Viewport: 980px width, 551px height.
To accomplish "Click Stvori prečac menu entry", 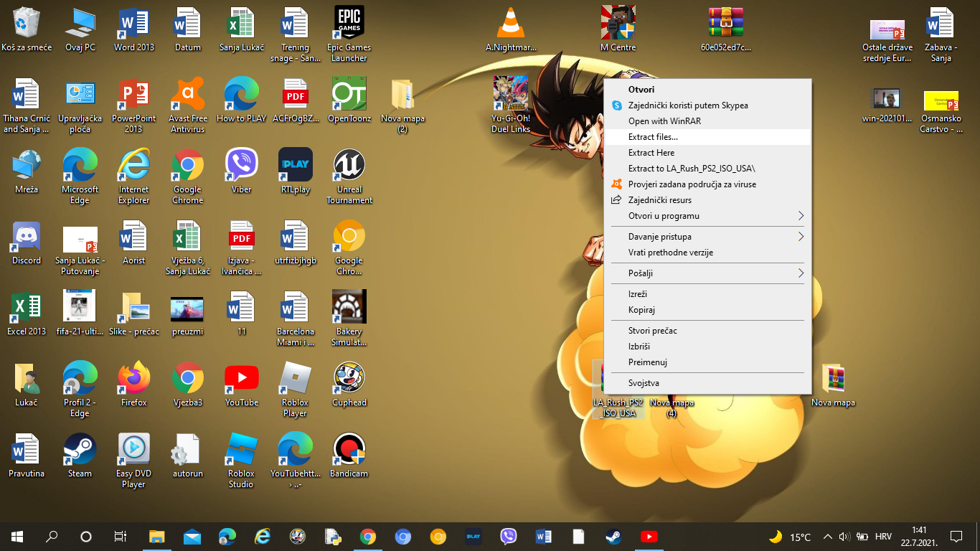I will coord(707,331).
